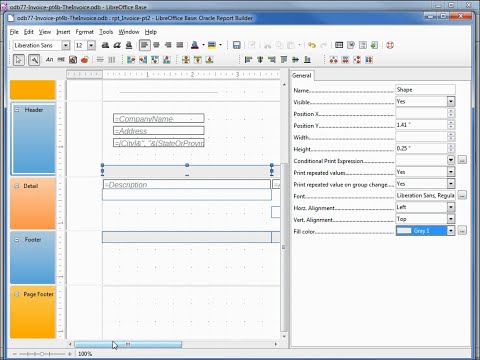Viewport: 480px width, 360px height.
Task: Open the Insert menu
Action: point(63,32)
